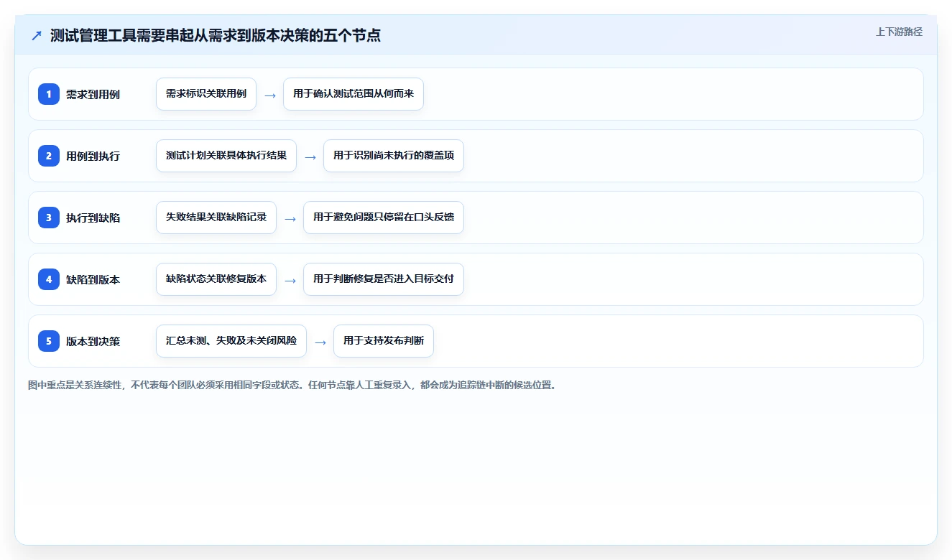Click the arrow after 测试计划关联具体执行结果
The height and width of the screenshot is (560, 952).
(310, 157)
